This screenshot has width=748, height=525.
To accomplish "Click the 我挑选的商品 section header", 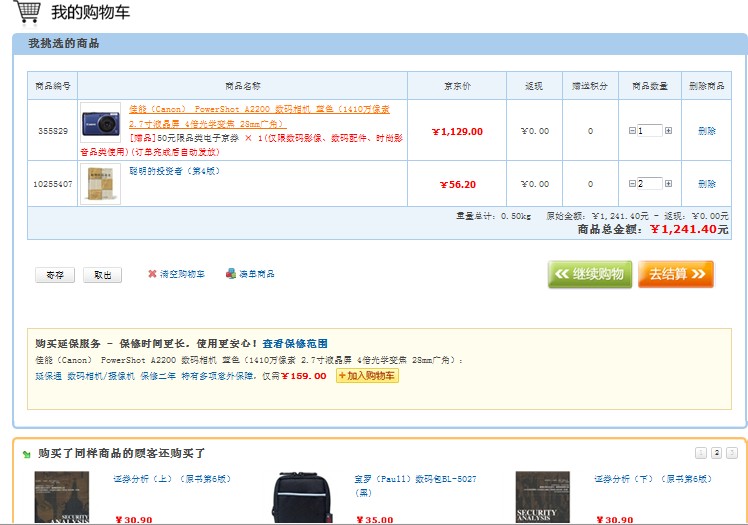I will pyautogui.click(x=63, y=43).
